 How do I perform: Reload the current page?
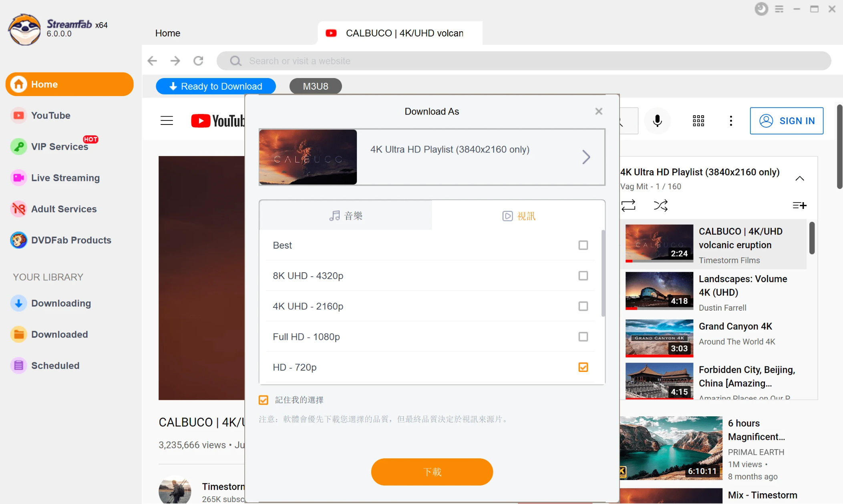click(x=198, y=61)
